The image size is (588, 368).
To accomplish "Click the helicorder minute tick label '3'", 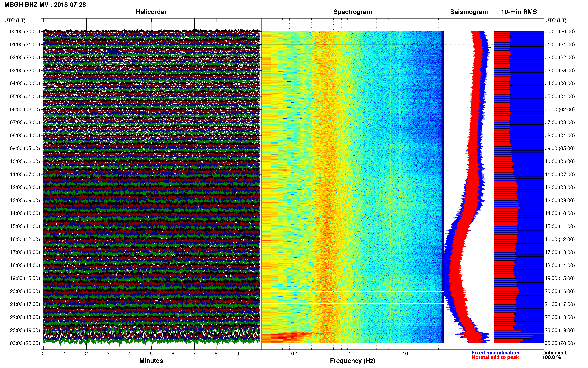I will coord(108,354).
